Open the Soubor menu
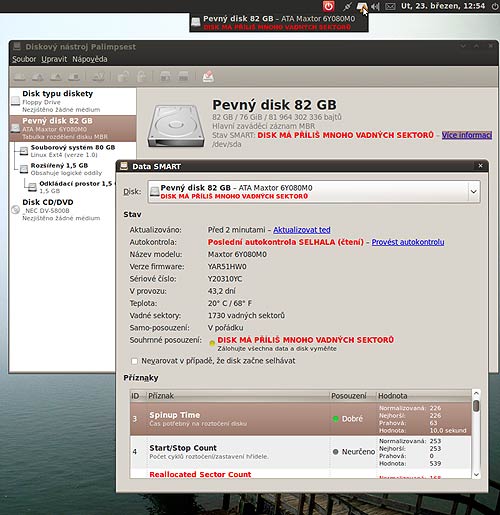This screenshot has height=515, width=500. [24, 59]
